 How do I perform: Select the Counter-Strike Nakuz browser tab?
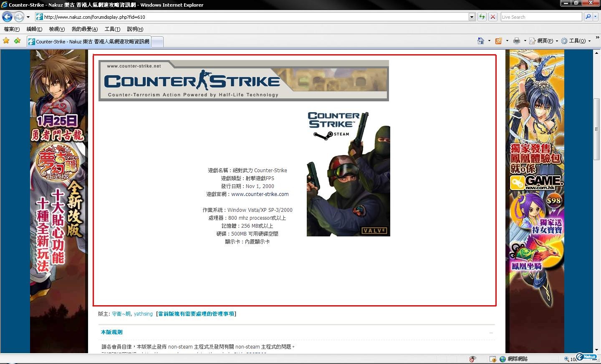pyautogui.click(x=90, y=42)
